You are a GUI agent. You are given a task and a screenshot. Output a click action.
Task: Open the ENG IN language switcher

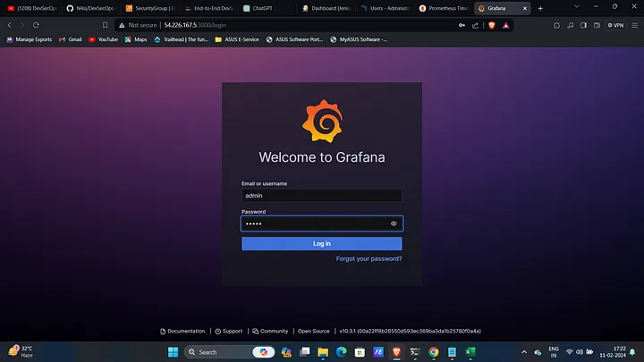[554, 352]
